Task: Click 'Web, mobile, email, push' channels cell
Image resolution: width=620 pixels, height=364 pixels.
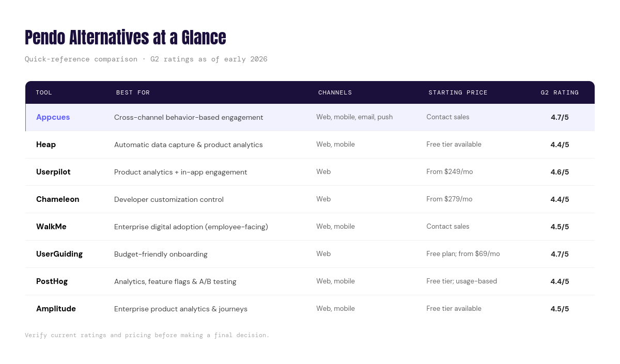Action: pos(354,117)
